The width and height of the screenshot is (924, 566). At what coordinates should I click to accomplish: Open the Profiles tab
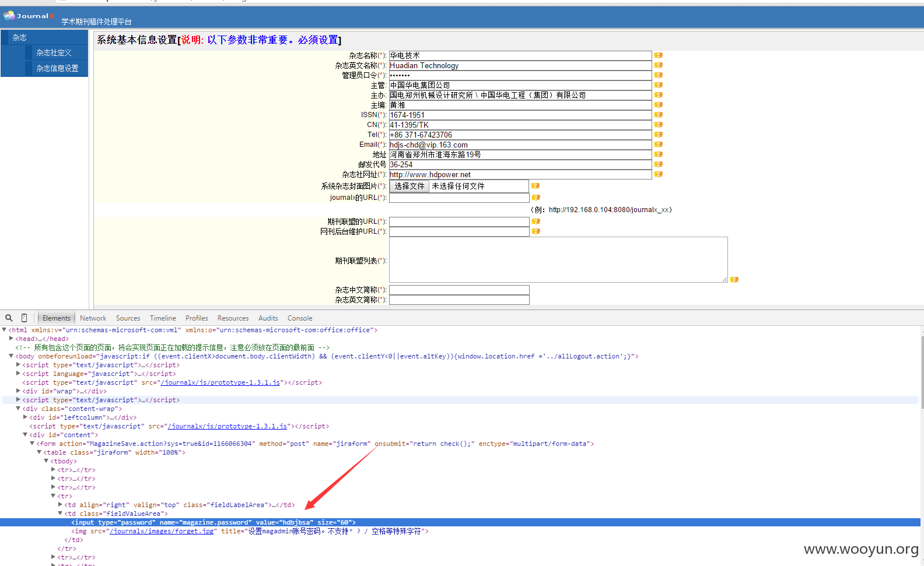197,318
